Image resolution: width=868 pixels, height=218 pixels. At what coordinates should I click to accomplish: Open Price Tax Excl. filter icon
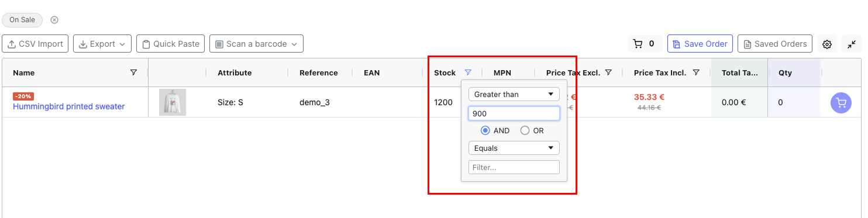(608, 72)
